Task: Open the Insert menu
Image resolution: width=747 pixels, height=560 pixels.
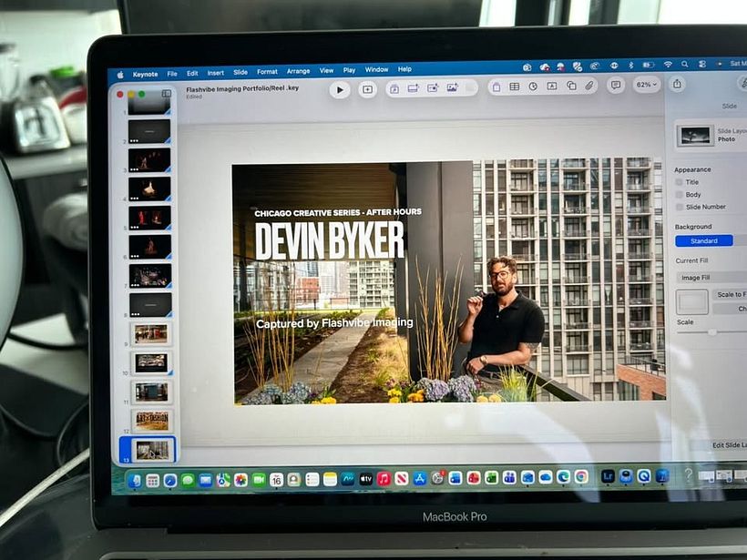Action: click(x=215, y=73)
